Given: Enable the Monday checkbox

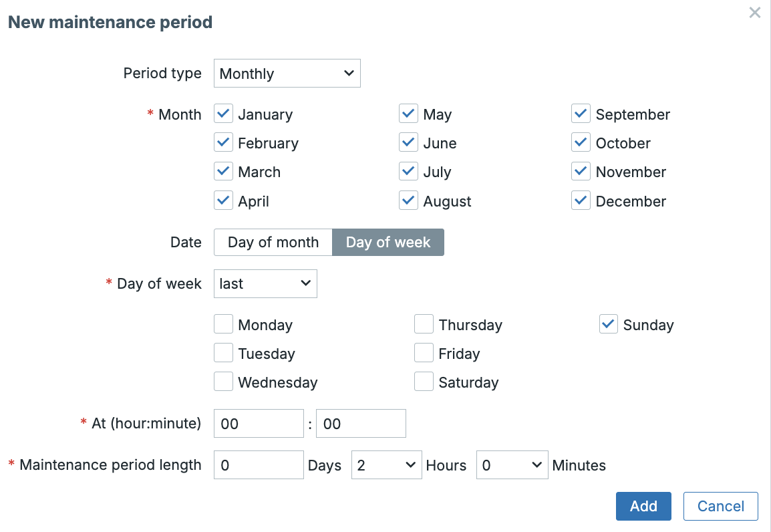Looking at the screenshot, I should (x=223, y=325).
